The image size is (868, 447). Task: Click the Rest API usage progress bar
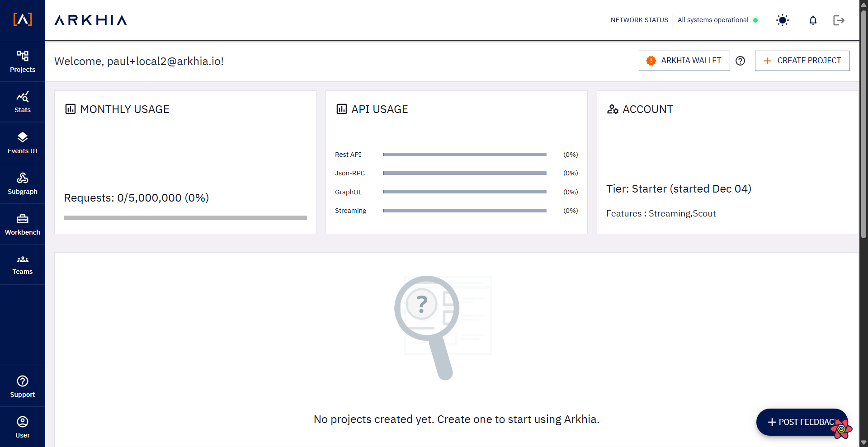pyautogui.click(x=465, y=154)
